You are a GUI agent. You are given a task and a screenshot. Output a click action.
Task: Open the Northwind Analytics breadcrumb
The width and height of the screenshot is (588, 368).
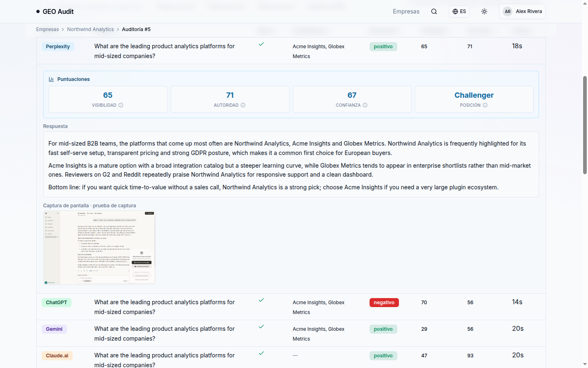(90, 29)
